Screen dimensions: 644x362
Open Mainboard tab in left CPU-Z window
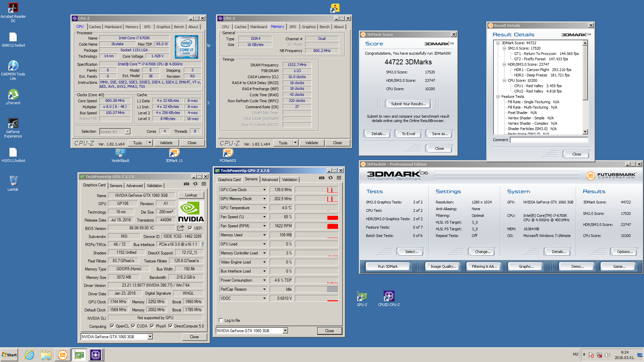coord(113,27)
